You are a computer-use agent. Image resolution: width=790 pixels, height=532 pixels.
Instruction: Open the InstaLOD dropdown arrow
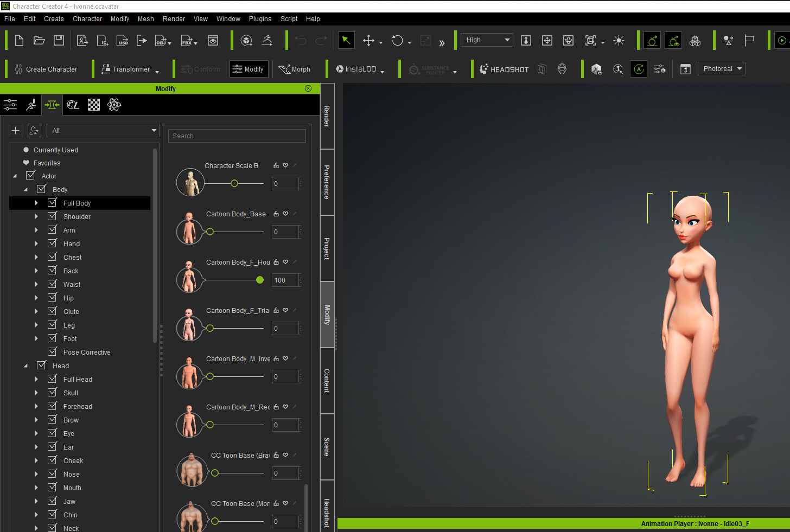point(383,72)
